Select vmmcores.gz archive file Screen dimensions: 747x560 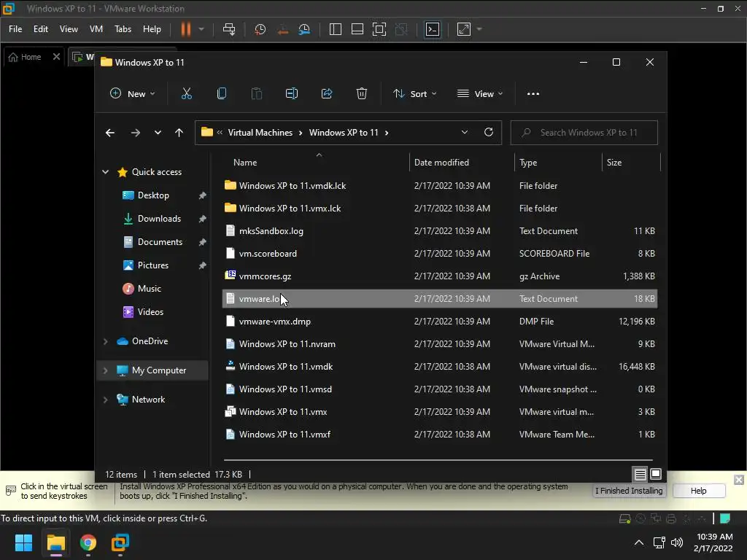click(440, 276)
